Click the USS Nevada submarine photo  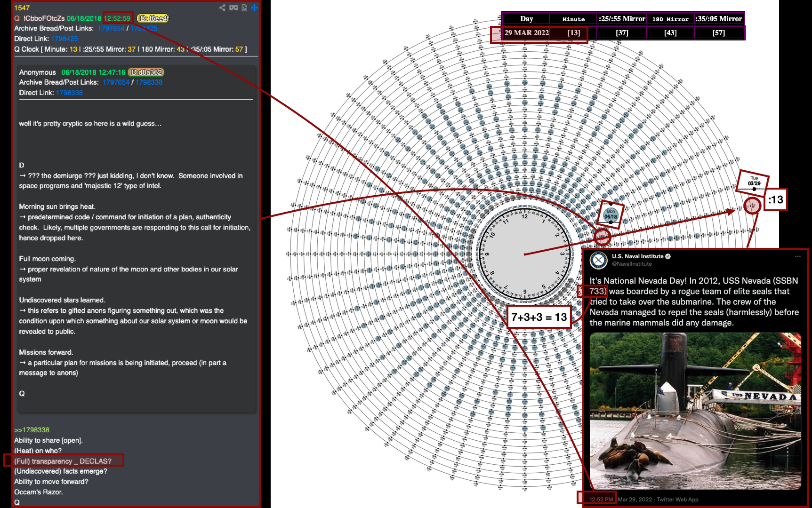695,411
